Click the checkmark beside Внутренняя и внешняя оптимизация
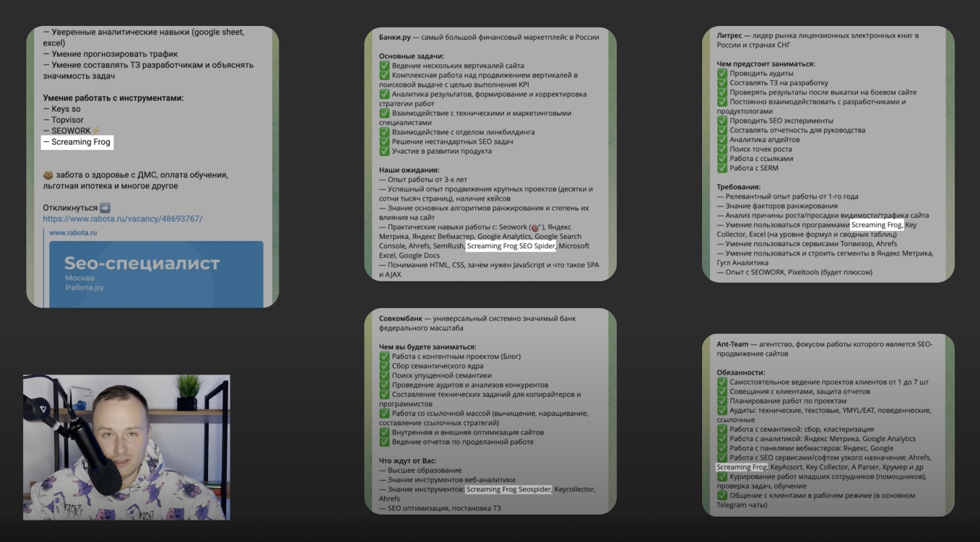The height and width of the screenshot is (542, 980). 384,432
